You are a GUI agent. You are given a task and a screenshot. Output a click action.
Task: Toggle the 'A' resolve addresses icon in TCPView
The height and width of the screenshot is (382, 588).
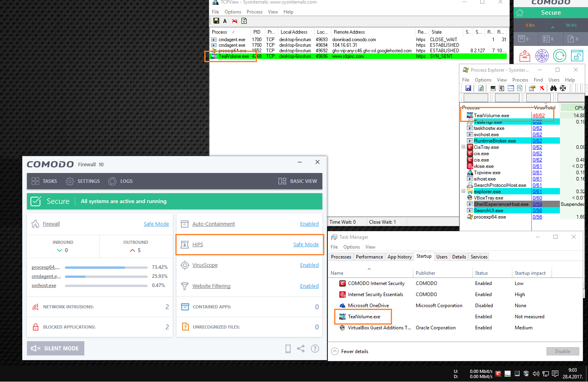(225, 21)
